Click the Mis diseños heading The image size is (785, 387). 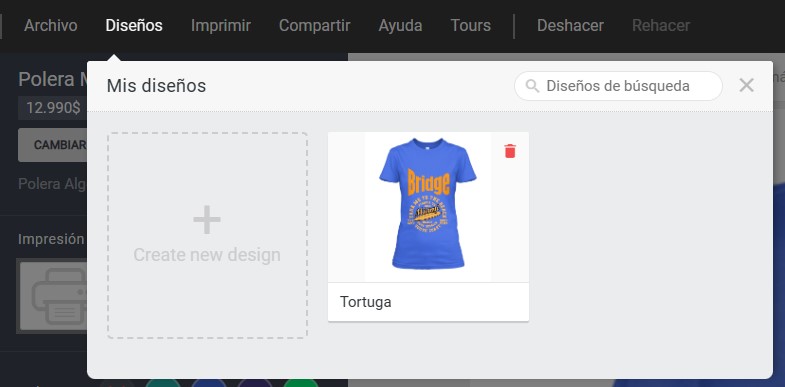156,86
